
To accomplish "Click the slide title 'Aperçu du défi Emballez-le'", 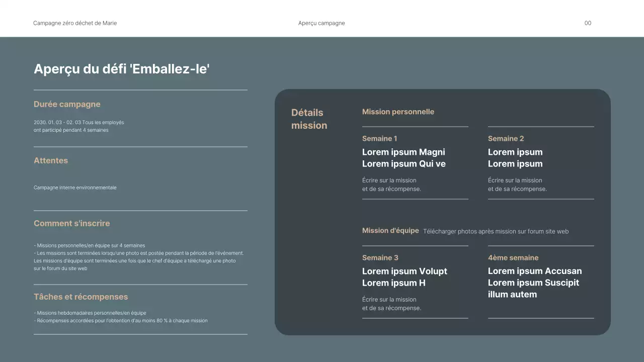I will pyautogui.click(x=121, y=69).
